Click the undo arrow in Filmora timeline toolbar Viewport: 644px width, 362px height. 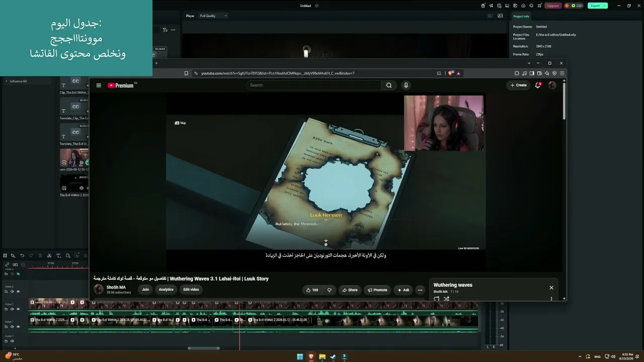[22, 256]
